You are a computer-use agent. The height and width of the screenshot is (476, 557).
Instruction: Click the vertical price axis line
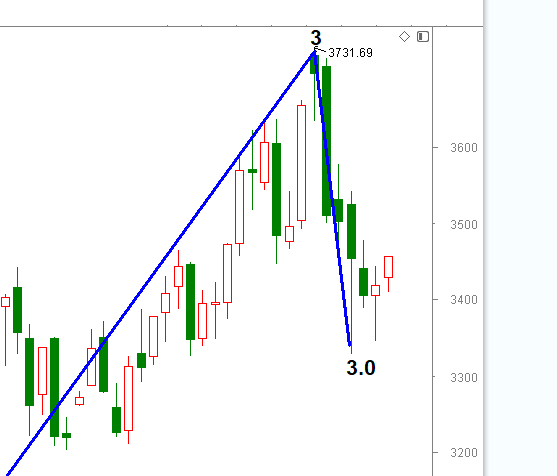pyautogui.click(x=433, y=251)
